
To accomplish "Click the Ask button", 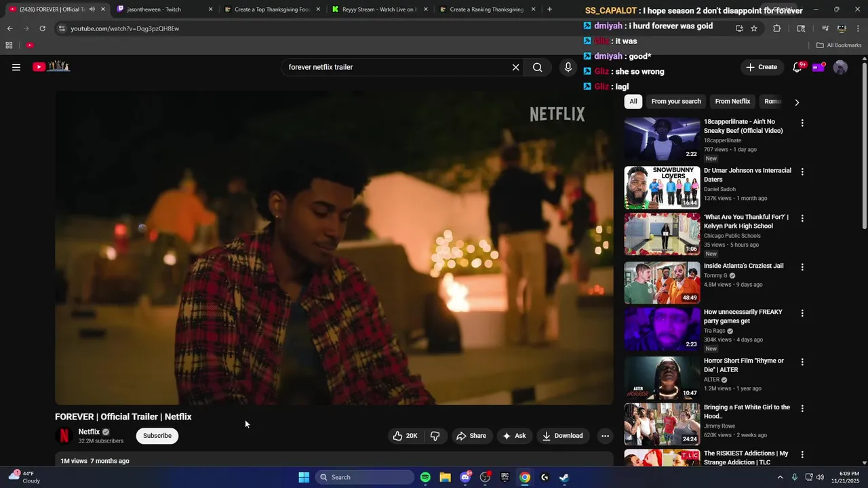I will pos(514,436).
